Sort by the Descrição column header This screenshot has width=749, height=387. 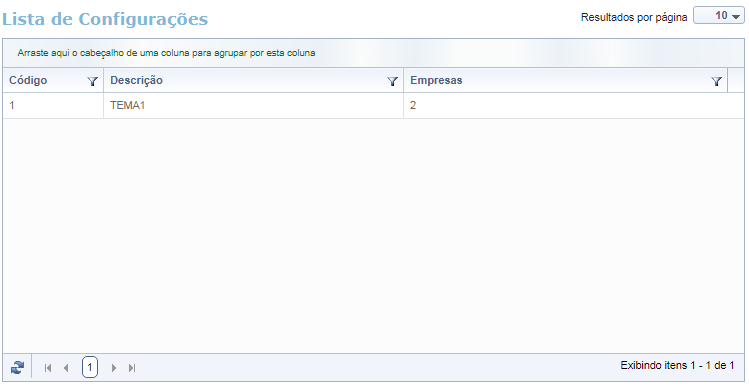tap(137, 80)
